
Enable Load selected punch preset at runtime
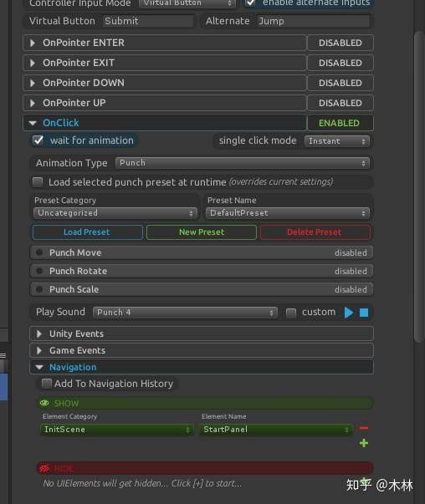click(38, 182)
